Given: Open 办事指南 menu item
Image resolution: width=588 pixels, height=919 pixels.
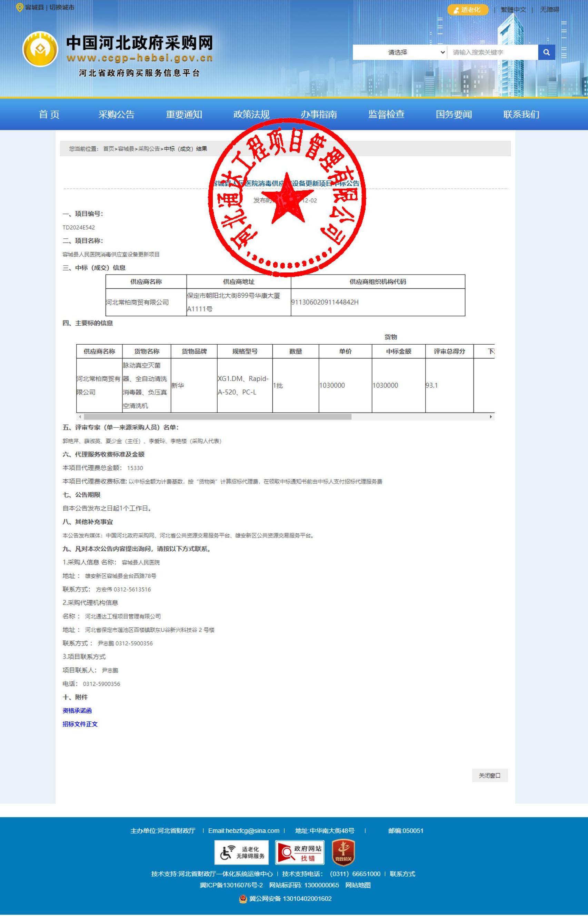Looking at the screenshot, I should click(319, 114).
